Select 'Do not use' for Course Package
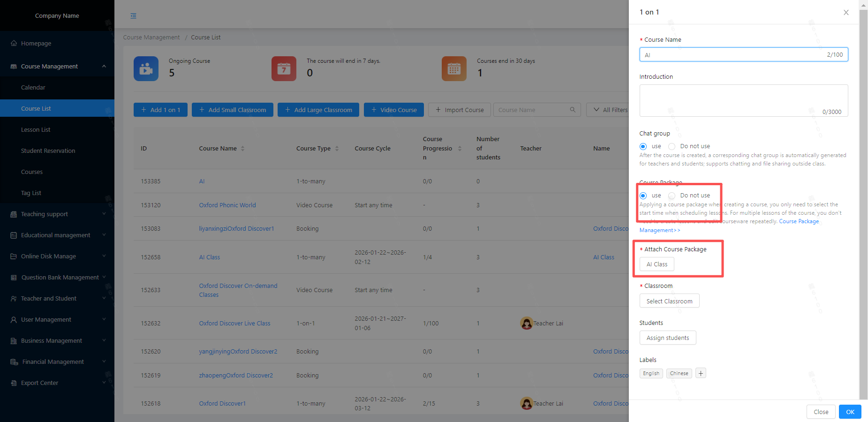This screenshot has width=868, height=422. click(672, 196)
